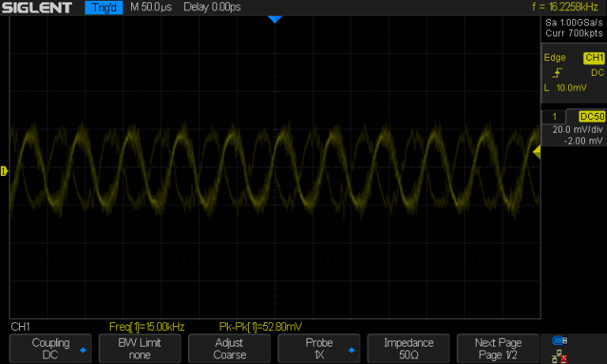Toggle the BW Limit setting
The image size is (607, 364).
tap(139, 349)
